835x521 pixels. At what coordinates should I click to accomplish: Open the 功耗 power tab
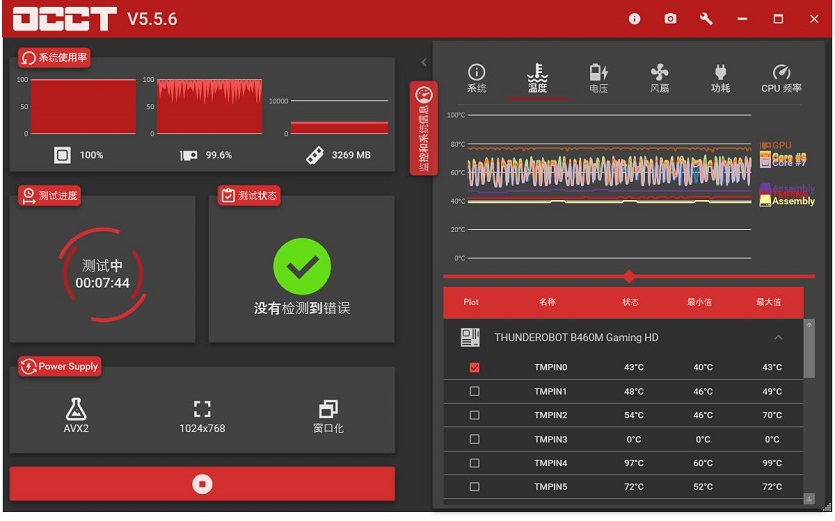(720, 78)
